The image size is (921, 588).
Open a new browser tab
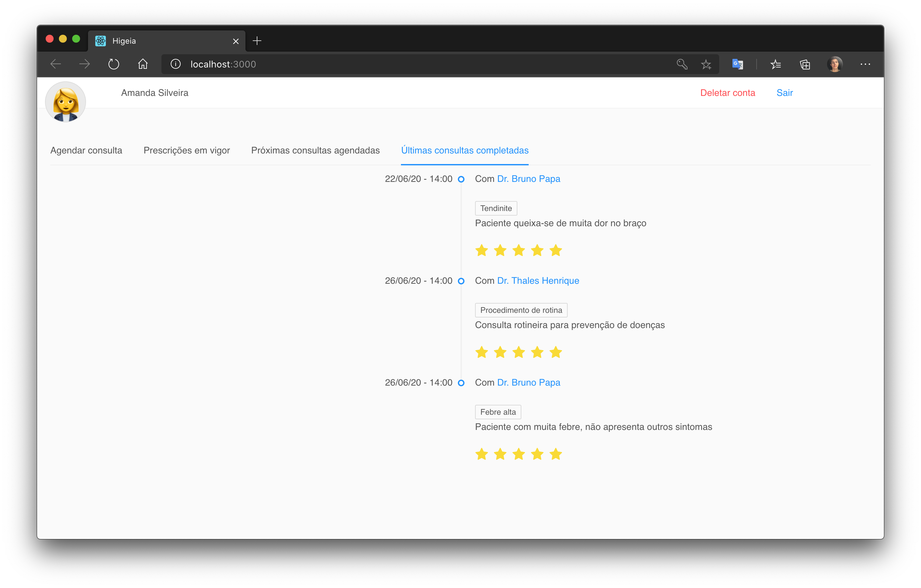click(x=257, y=41)
